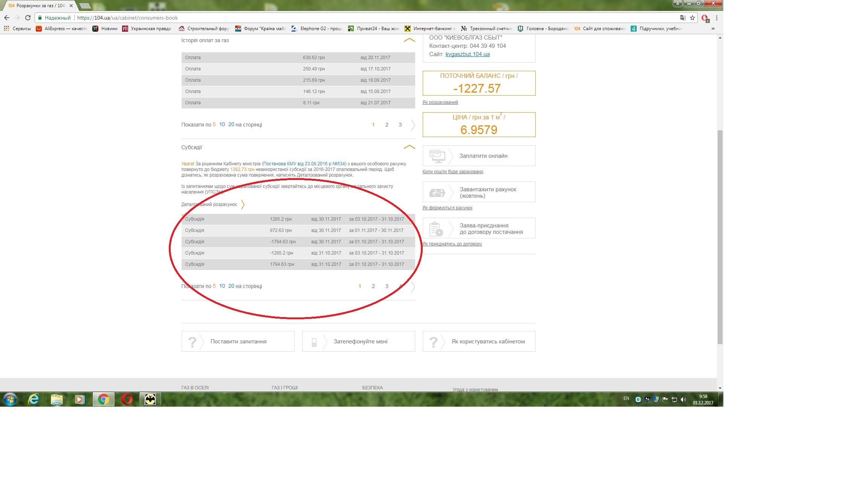Click the page vertical scrollbar thumb

tap(720, 237)
